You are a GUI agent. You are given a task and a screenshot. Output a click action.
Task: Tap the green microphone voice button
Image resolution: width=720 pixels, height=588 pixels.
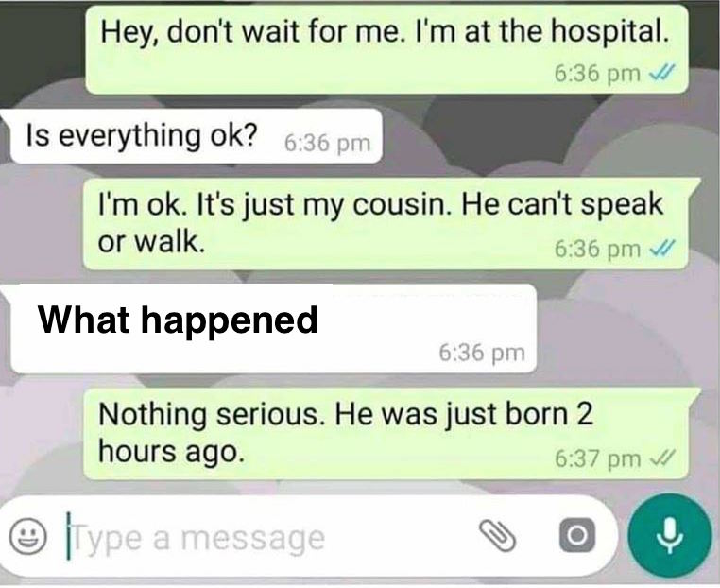coord(670,536)
